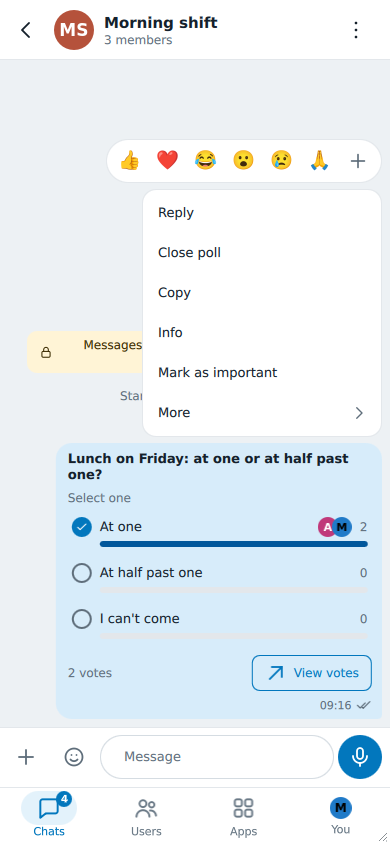Choose Close poll from the context menu
This screenshot has height=844, width=390.
click(262, 253)
